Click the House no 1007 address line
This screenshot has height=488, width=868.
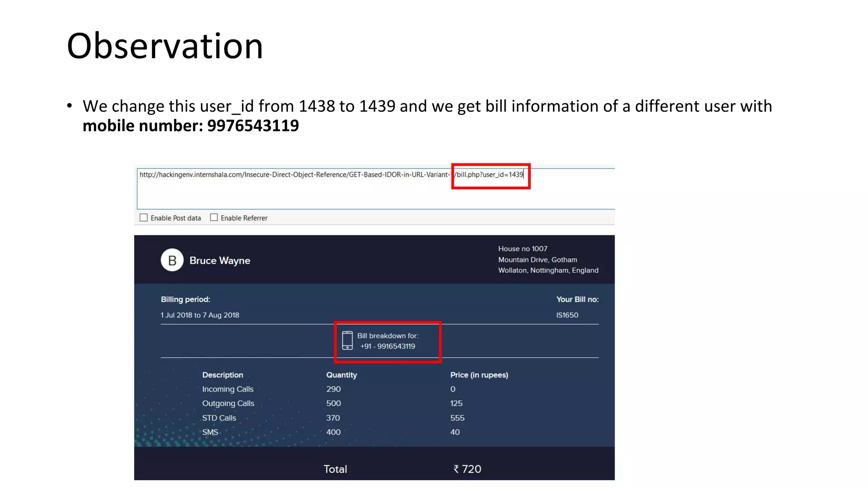click(x=523, y=249)
